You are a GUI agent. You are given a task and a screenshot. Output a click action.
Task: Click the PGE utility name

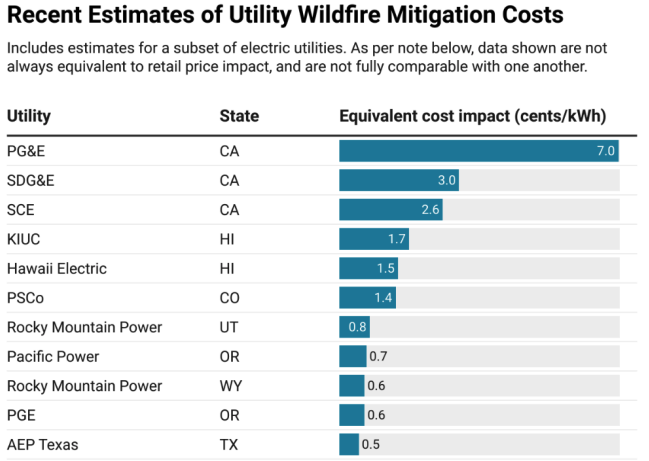pyautogui.click(x=21, y=415)
